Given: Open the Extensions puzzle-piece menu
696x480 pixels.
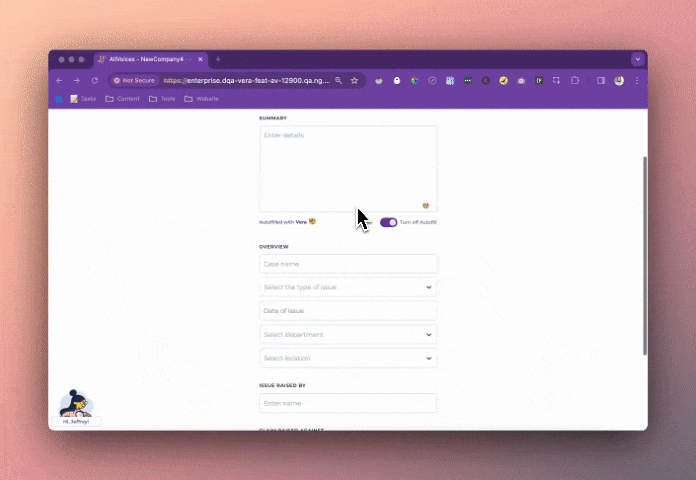Looking at the screenshot, I should pyautogui.click(x=575, y=80).
